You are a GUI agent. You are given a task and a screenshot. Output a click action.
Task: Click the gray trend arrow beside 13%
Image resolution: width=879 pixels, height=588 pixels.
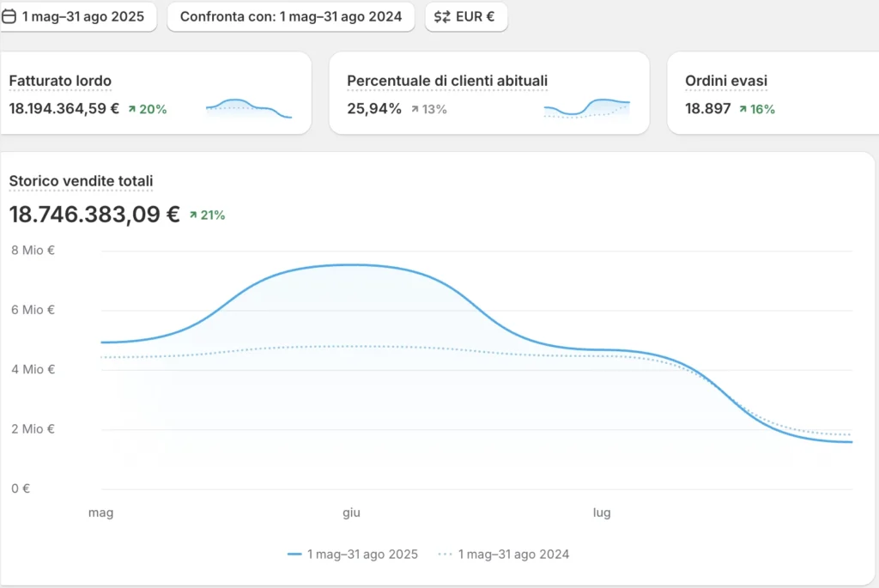pos(415,109)
